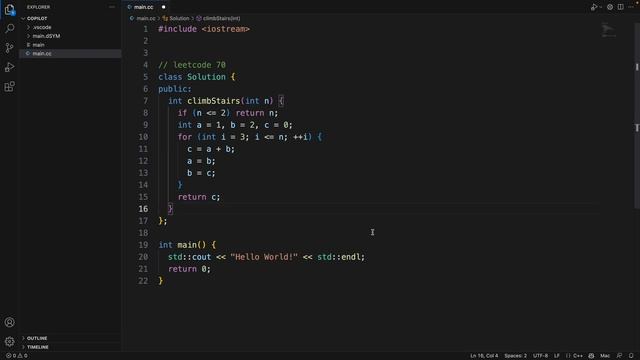This screenshot has height=360, width=640.
Task: Click the '// leetcode 70' comment
Action: click(192, 65)
